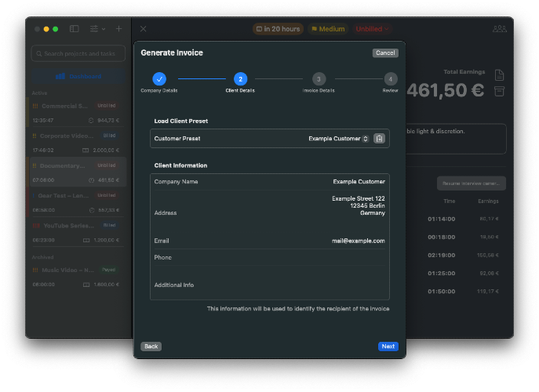Edit the Address field
539x392 pixels.
pos(270,212)
